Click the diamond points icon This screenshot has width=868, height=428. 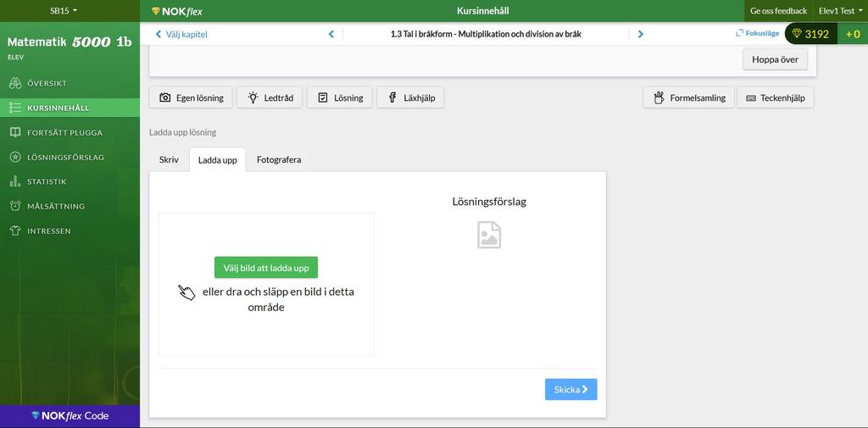797,34
